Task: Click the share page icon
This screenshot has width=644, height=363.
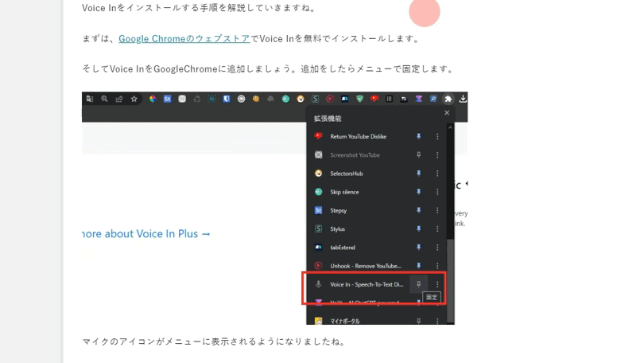Action: (119, 99)
